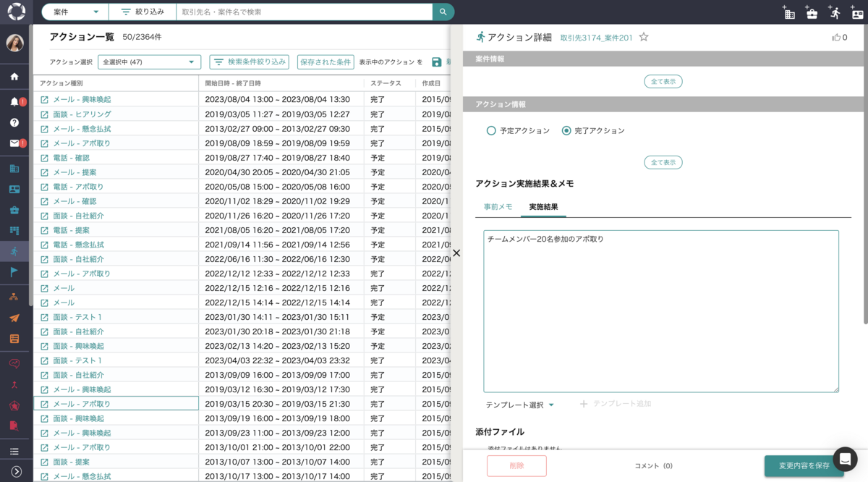Switch to the 実施結果 tab
Image resolution: width=868 pixels, height=482 pixels.
543,207
